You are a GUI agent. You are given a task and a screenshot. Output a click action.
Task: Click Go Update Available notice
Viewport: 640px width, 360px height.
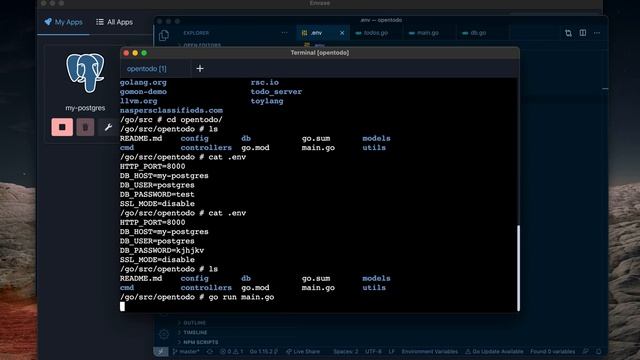coord(494,351)
